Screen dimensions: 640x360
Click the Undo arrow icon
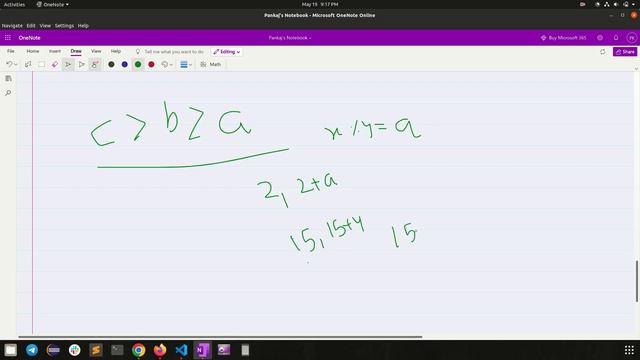[x=9, y=64]
